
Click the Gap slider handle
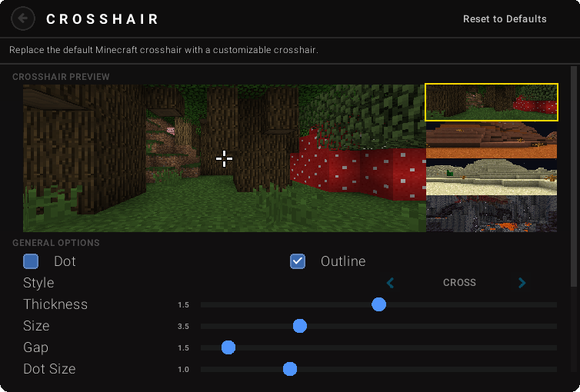point(228,347)
